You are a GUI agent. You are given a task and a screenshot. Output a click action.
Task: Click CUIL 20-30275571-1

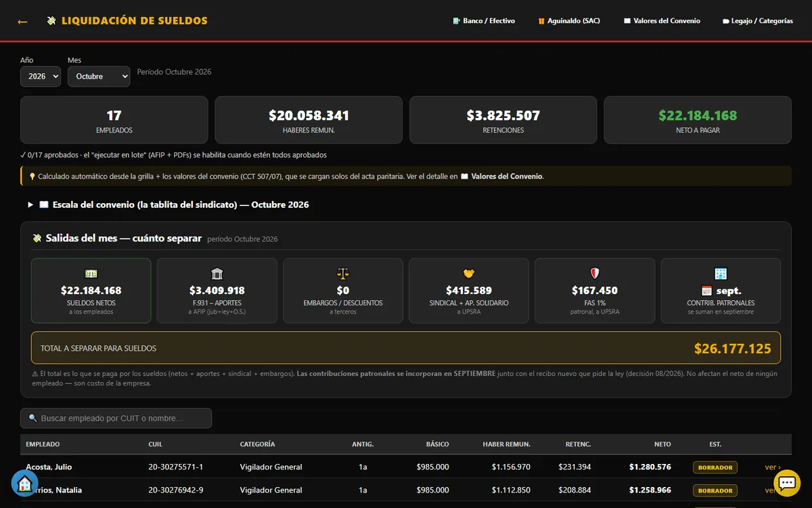pyautogui.click(x=176, y=467)
